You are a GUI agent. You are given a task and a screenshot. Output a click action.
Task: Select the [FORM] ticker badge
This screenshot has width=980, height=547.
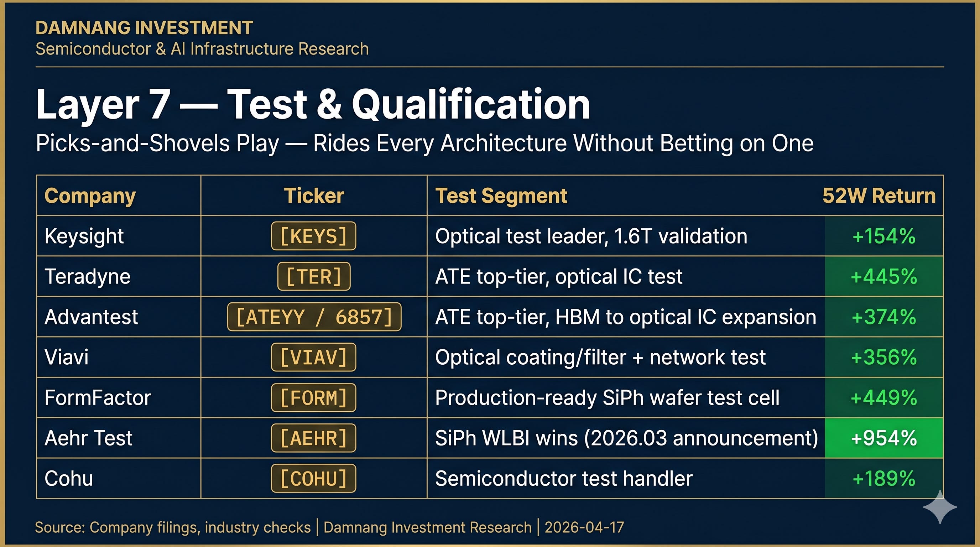pos(313,397)
